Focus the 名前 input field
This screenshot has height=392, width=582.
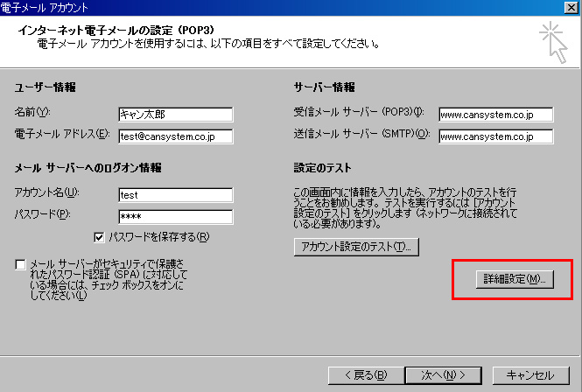click(176, 115)
